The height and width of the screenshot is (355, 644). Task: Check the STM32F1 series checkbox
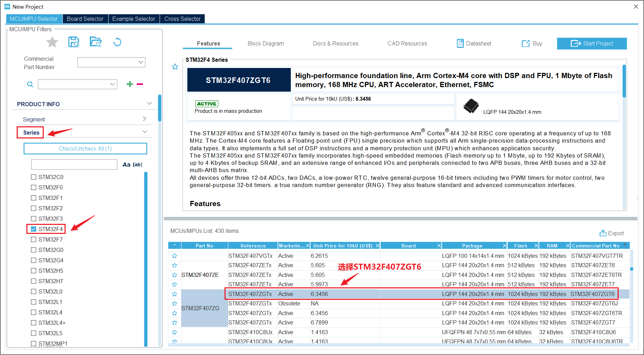(34, 198)
